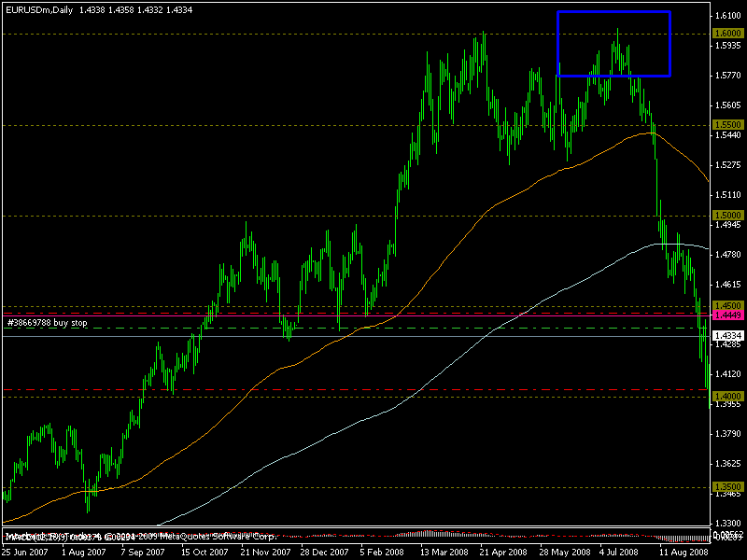
Task: Select the pink 1.4449 buy stop price tag
Action: point(727,315)
